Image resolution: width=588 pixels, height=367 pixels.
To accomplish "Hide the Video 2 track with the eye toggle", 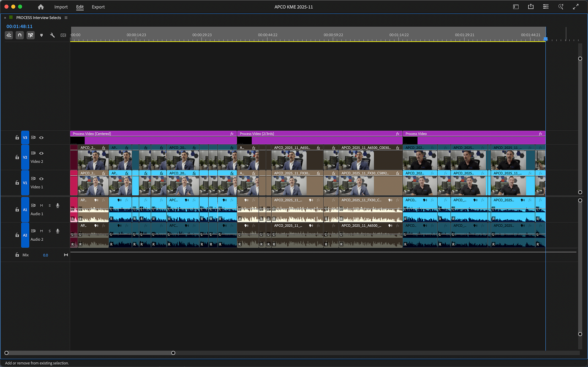I will [x=41, y=153].
